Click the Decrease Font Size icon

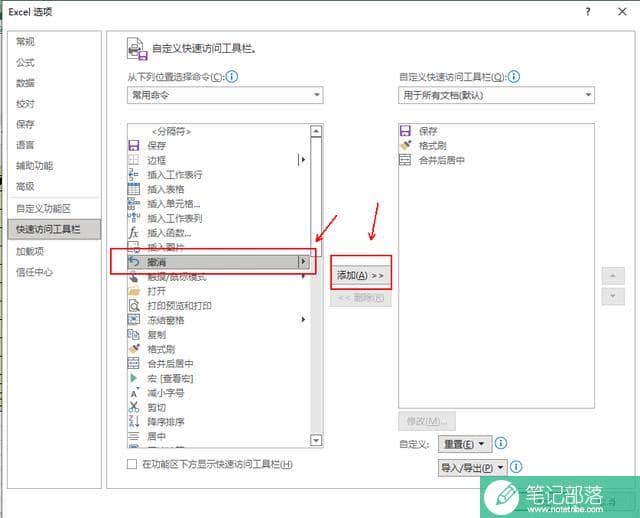(134, 393)
